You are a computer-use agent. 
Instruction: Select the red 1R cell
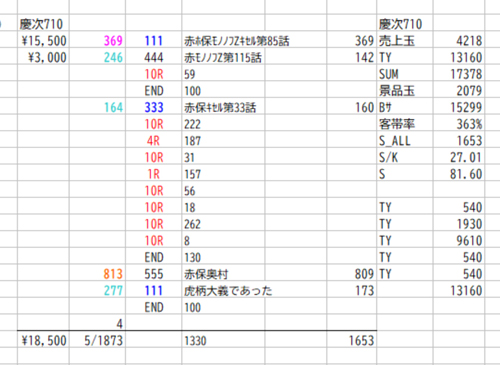[x=154, y=174]
